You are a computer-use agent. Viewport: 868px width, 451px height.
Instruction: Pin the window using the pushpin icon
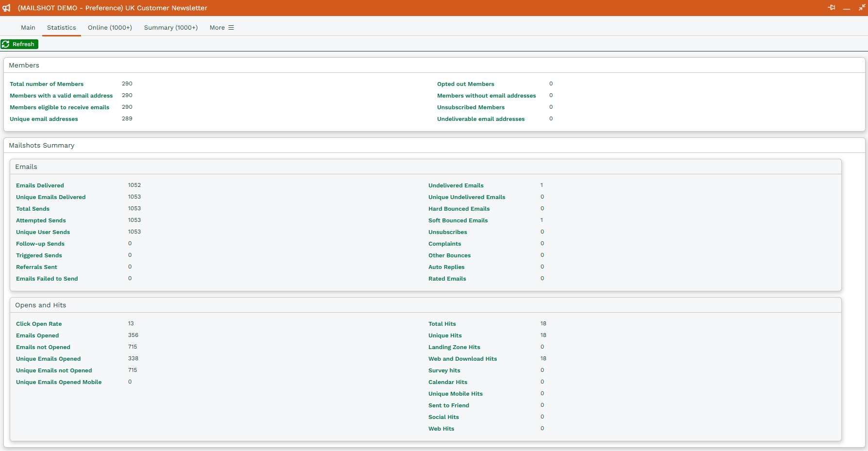pos(832,8)
